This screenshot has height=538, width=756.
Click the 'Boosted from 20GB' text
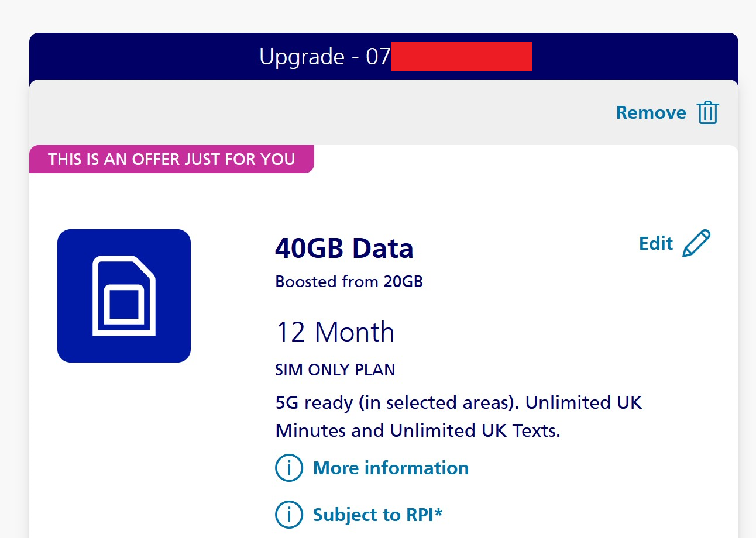click(x=349, y=282)
